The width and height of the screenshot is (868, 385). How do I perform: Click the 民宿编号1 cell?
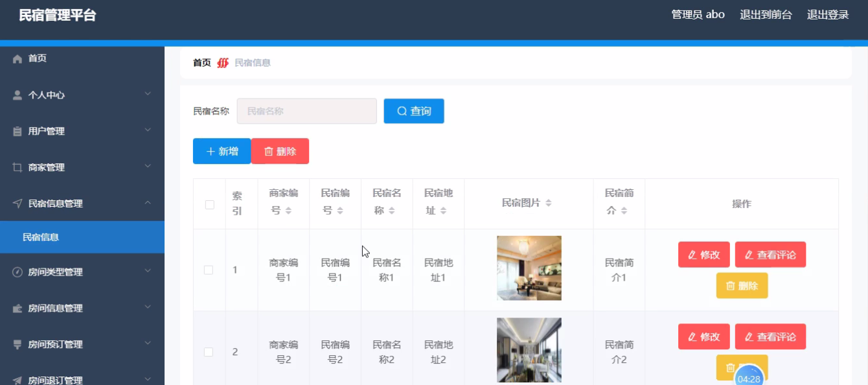[335, 270]
